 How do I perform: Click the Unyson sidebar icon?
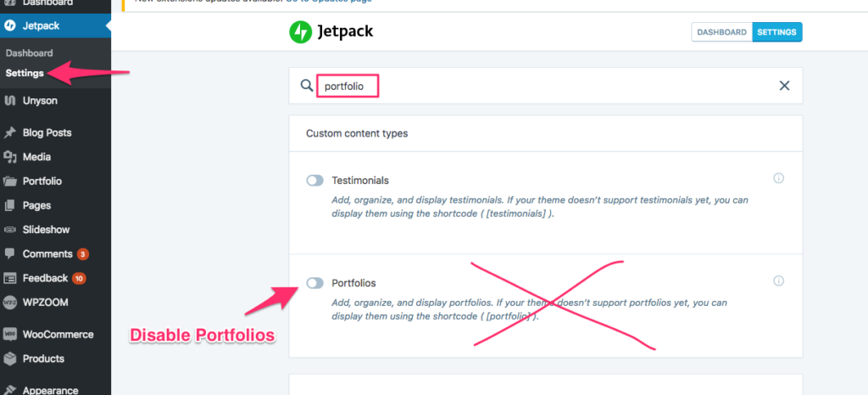pos(10,101)
